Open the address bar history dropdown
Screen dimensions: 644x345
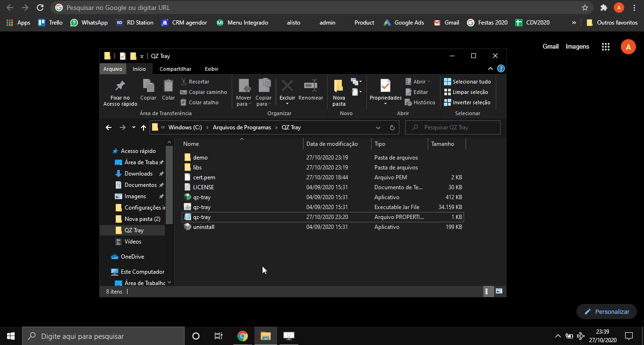pyautogui.click(x=378, y=127)
